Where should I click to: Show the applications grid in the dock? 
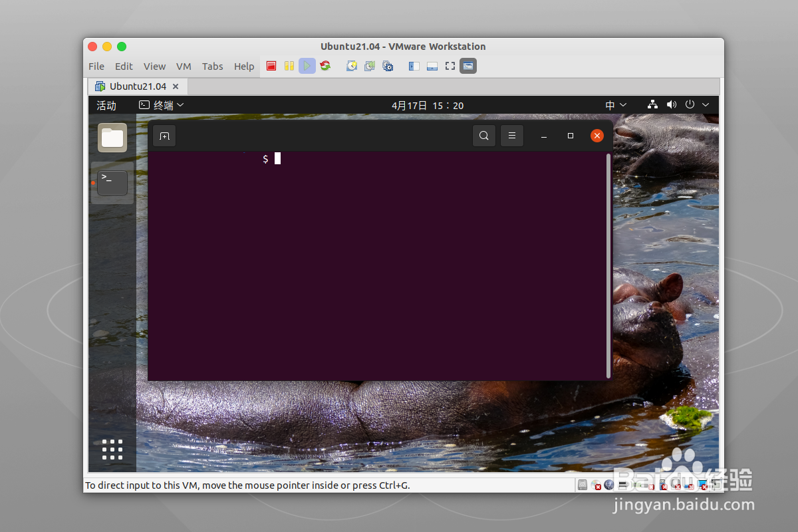point(112,450)
